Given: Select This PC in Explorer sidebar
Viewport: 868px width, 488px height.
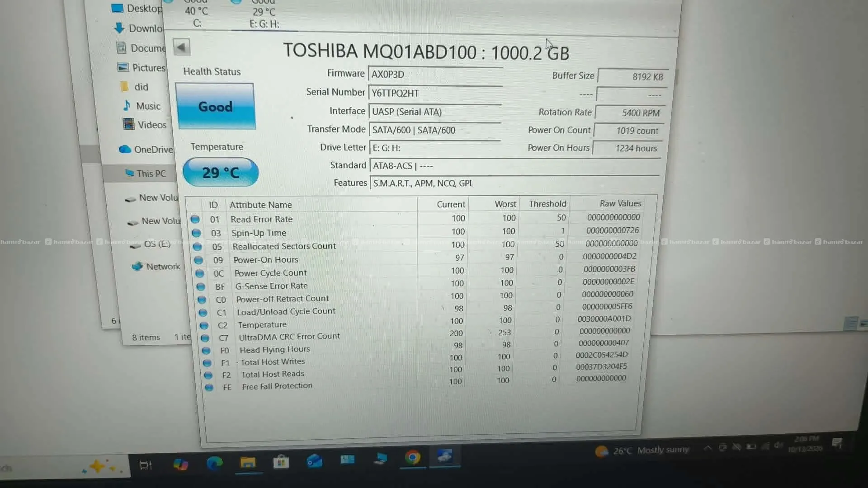Looking at the screenshot, I should click(x=146, y=174).
